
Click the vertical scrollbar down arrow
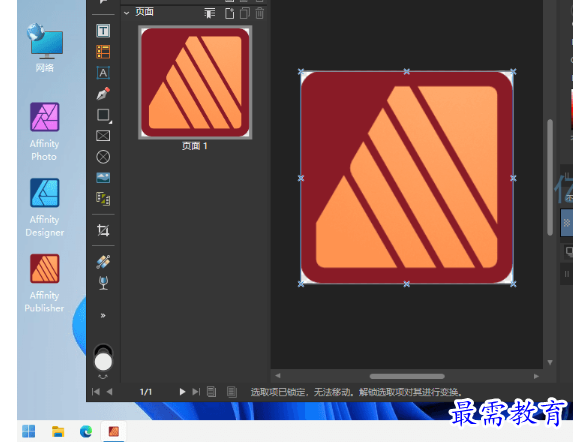coord(550,362)
